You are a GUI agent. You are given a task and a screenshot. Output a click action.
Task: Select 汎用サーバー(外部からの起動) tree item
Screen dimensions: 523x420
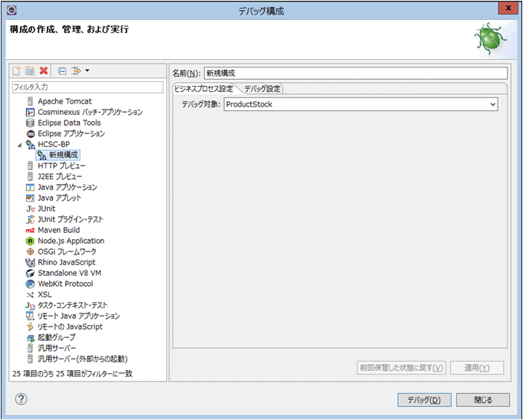pos(82,359)
